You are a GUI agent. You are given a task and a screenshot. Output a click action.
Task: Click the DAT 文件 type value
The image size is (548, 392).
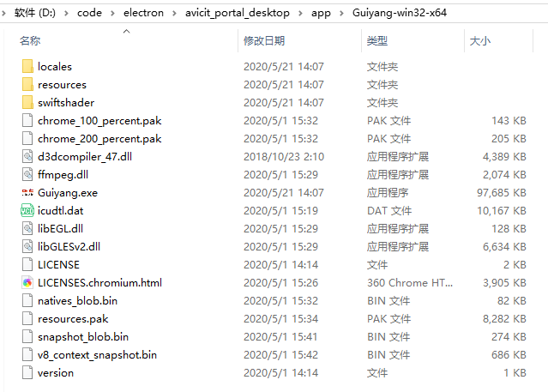(x=389, y=210)
